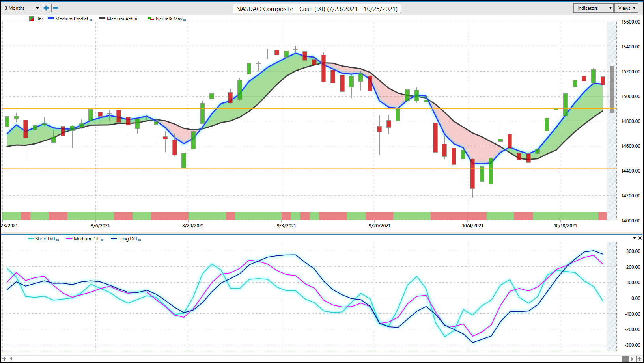Close the lower Diff indicator panel
The height and width of the screenshot is (363, 644).
pyautogui.click(x=640, y=238)
